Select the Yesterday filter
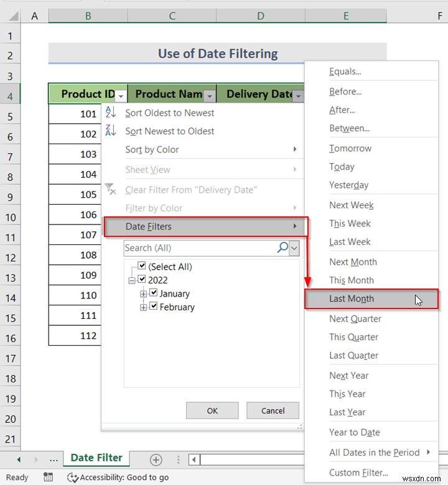This screenshot has height=485, width=448. click(348, 185)
